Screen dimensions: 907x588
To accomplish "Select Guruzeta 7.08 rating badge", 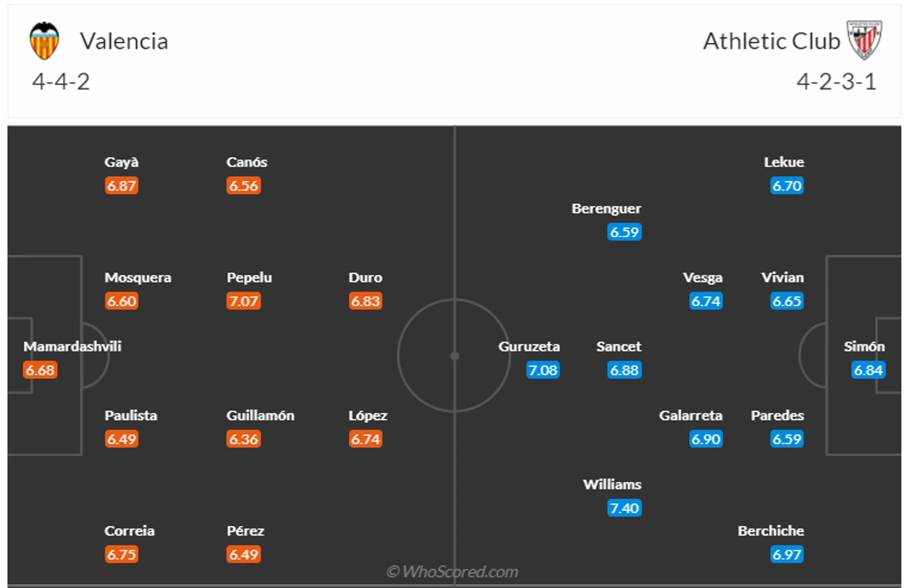I will (x=543, y=370).
